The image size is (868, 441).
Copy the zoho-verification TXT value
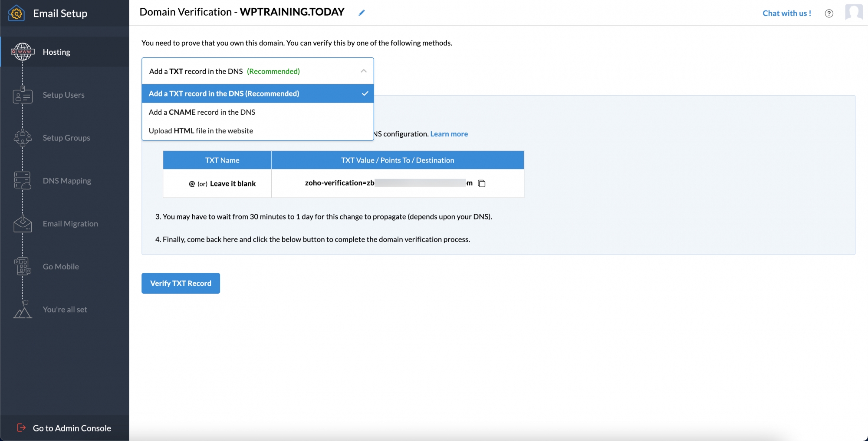click(481, 183)
